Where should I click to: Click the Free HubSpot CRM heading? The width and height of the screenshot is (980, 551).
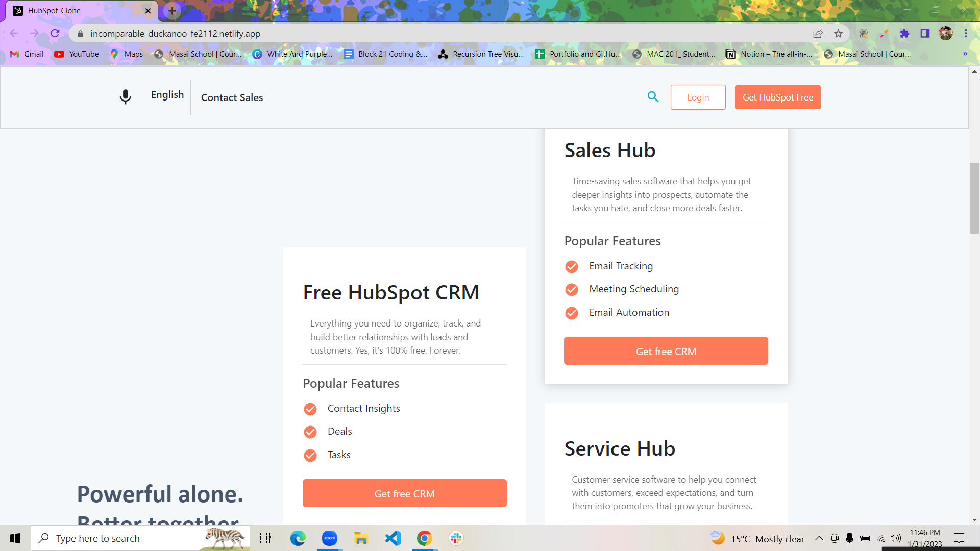click(391, 293)
